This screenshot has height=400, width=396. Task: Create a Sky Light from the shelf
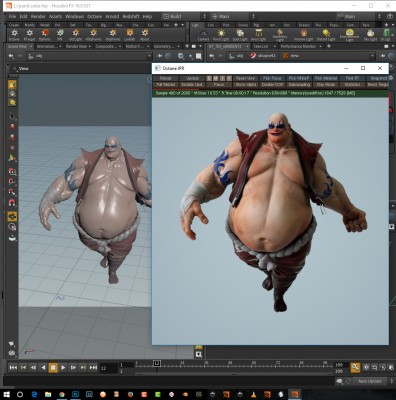(x=370, y=33)
